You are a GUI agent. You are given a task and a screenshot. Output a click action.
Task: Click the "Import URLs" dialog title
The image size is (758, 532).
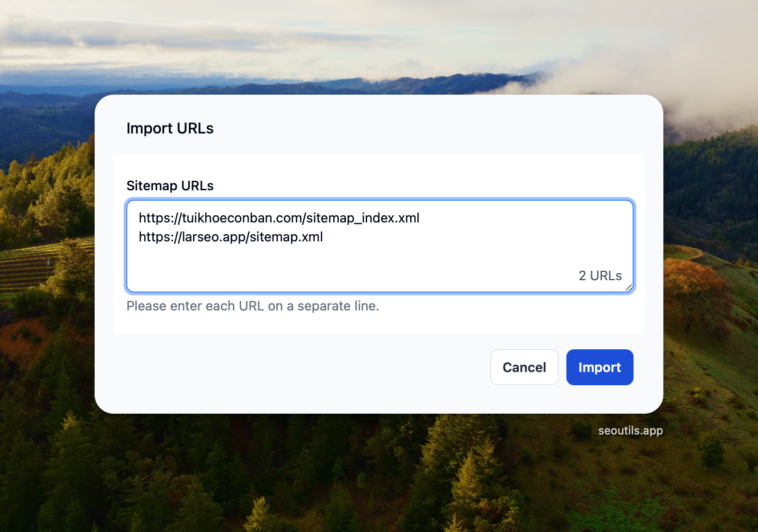coord(170,128)
